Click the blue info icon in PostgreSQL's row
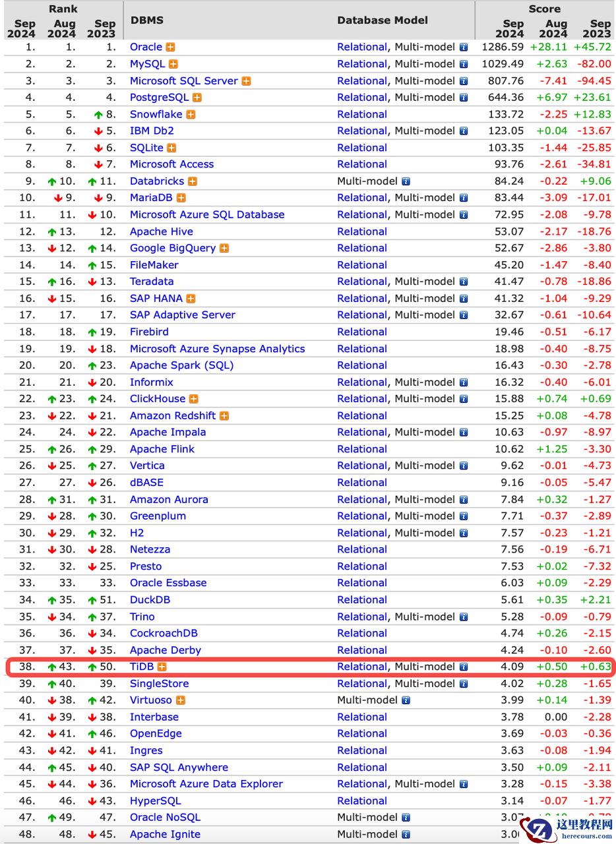The image size is (616, 844). coord(464,98)
